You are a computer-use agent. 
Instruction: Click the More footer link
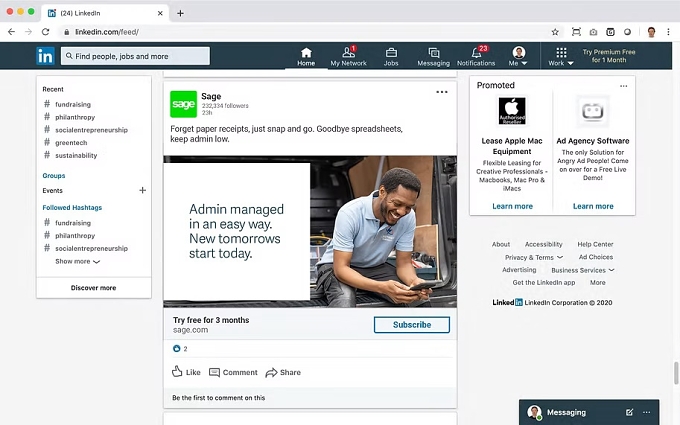coord(598,282)
